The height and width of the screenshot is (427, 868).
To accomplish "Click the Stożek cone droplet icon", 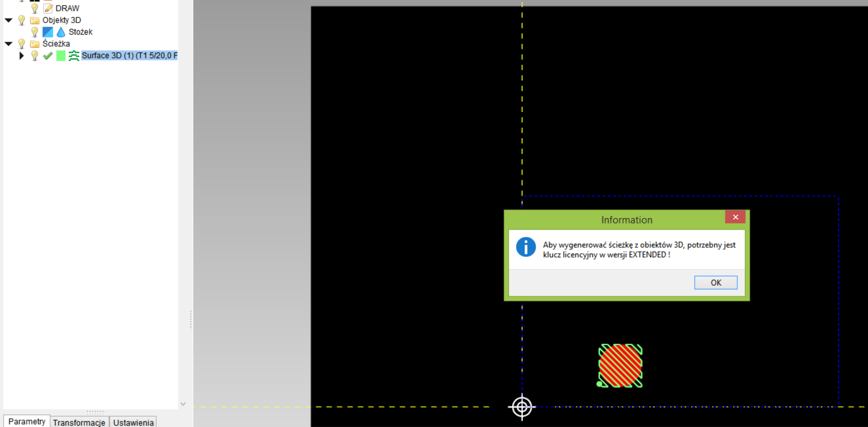I will 61,32.
